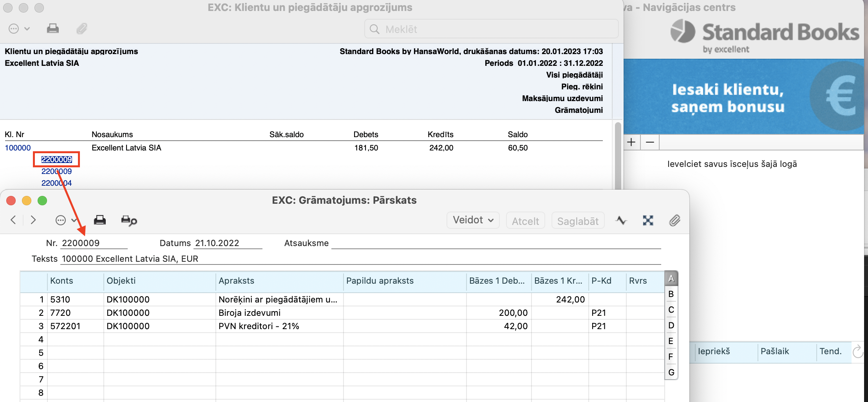The height and width of the screenshot is (402, 868).
Task: Click the print icon in Grāmatojums window
Action: (x=100, y=220)
